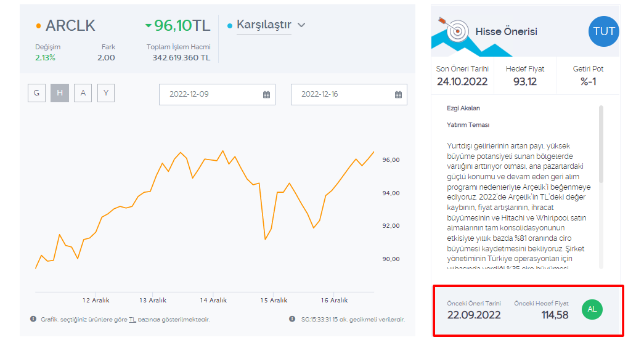Click the date 24.10.2022

[462, 82]
